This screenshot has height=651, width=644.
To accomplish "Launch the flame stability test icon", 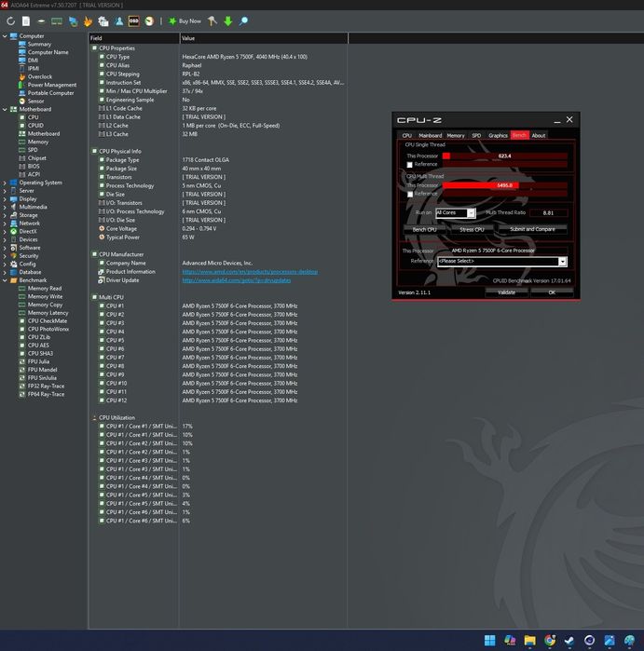I will [x=88, y=20].
